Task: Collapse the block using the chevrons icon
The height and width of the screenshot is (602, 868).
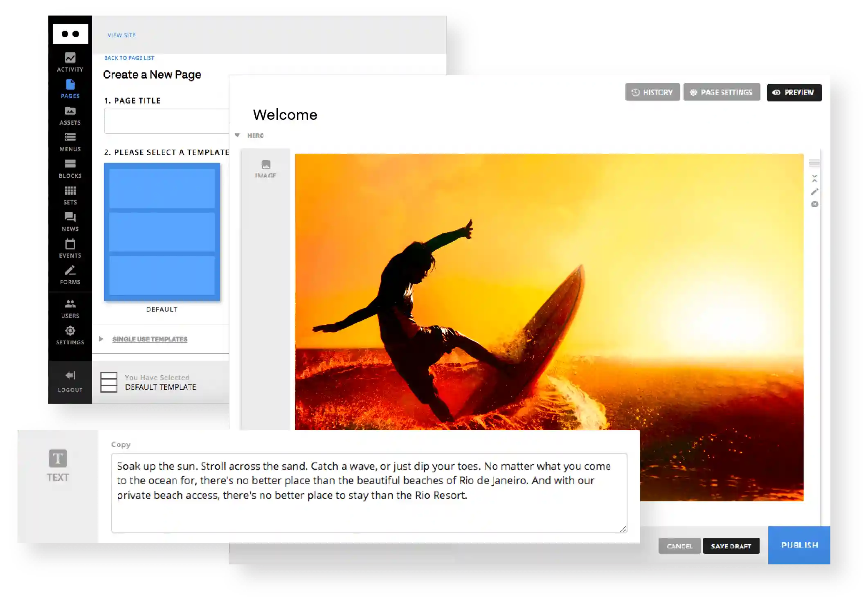Action: [814, 179]
